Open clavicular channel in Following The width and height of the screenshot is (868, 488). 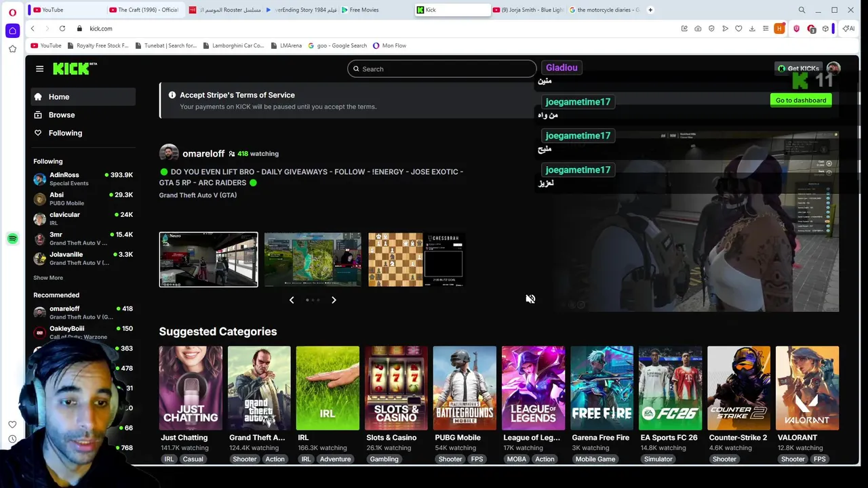click(83, 218)
